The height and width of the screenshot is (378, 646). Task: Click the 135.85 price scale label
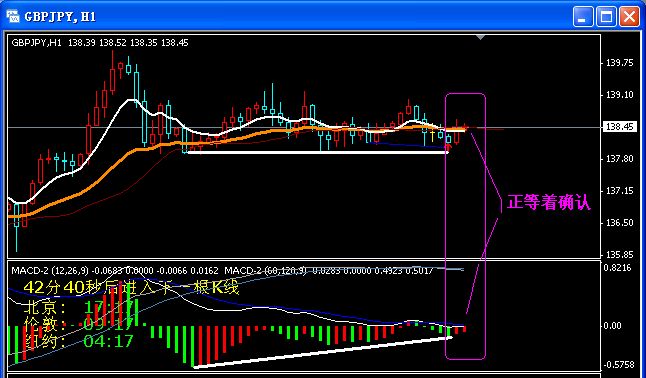point(620,255)
